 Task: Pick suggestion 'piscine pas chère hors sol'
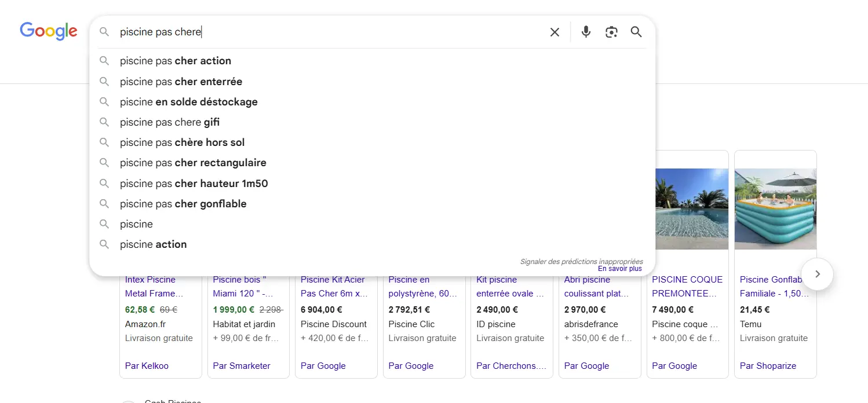click(x=182, y=142)
